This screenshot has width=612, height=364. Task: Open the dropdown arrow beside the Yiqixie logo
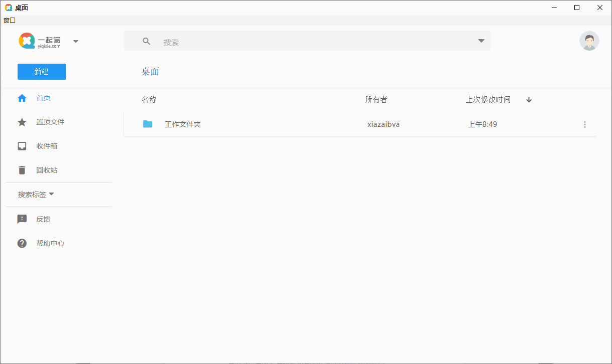click(76, 42)
